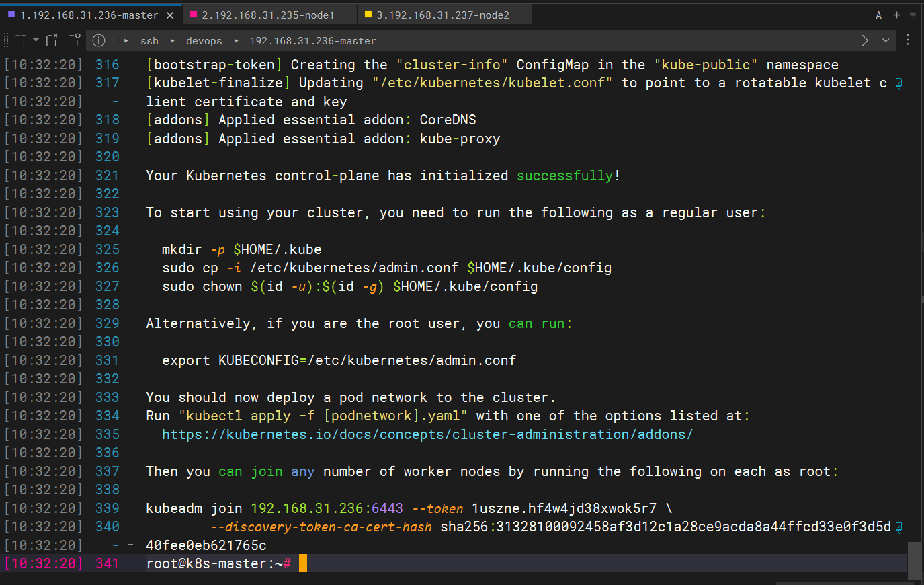This screenshot has width=924, height=585.
Task: Click the 192.168.31.236-master breadcrumb segment
Action: coord(312,41)
